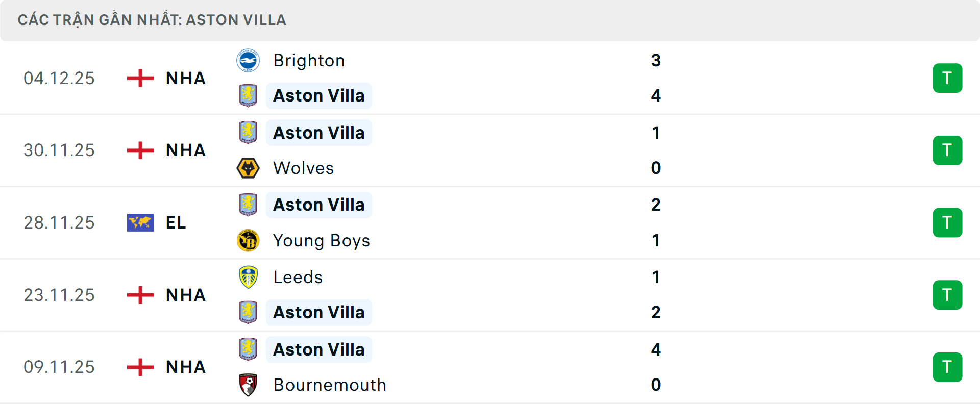Click win badge for Wolves match
This screenshot has height=404, width=980.
pyautogui.click(x=947, y=150)
